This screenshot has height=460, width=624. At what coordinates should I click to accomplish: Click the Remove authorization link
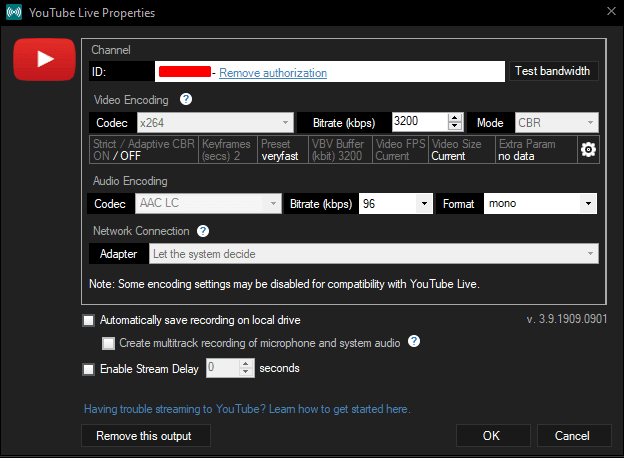click(273, 73)
